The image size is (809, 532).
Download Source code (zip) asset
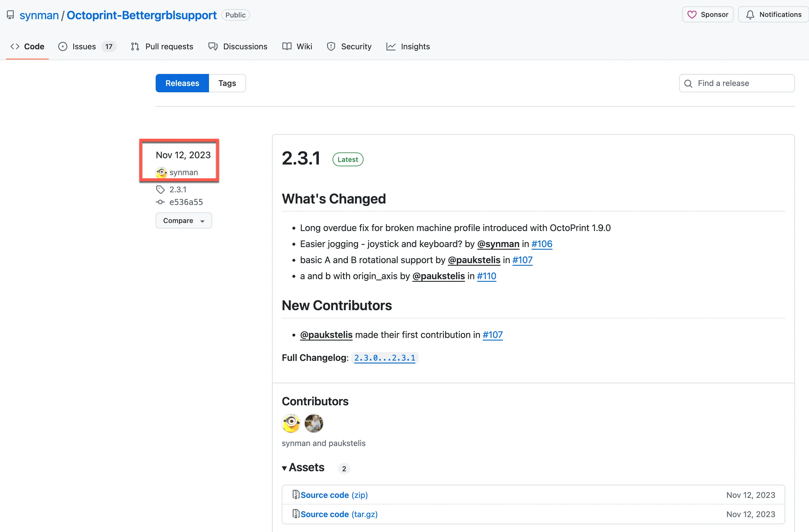[334, 495]
